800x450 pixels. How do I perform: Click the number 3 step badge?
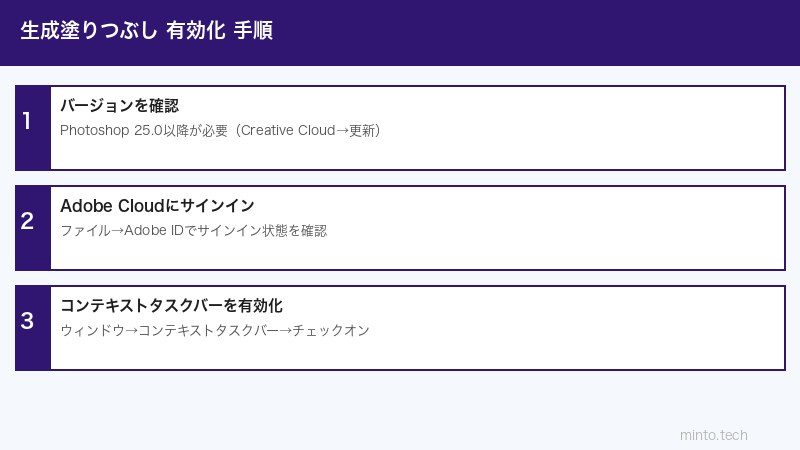27,322
